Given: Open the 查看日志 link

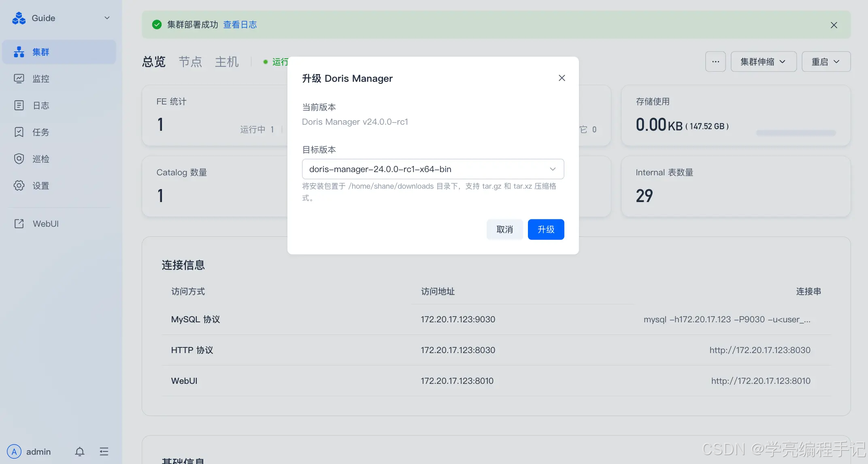Looking at the screenshot, I should pos(240,24).
